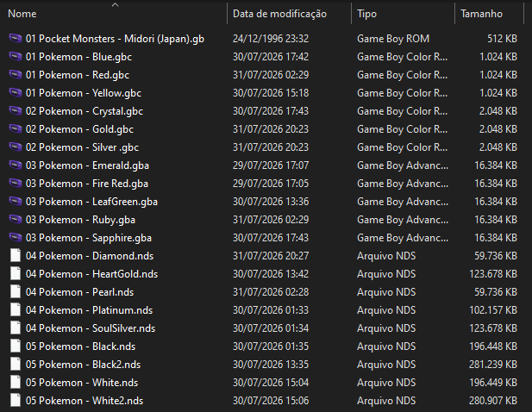Select file name 04 Pokemon - SoulSilver.nds
The height and width of the screenshot is (412, 532).
click(91, 328)
